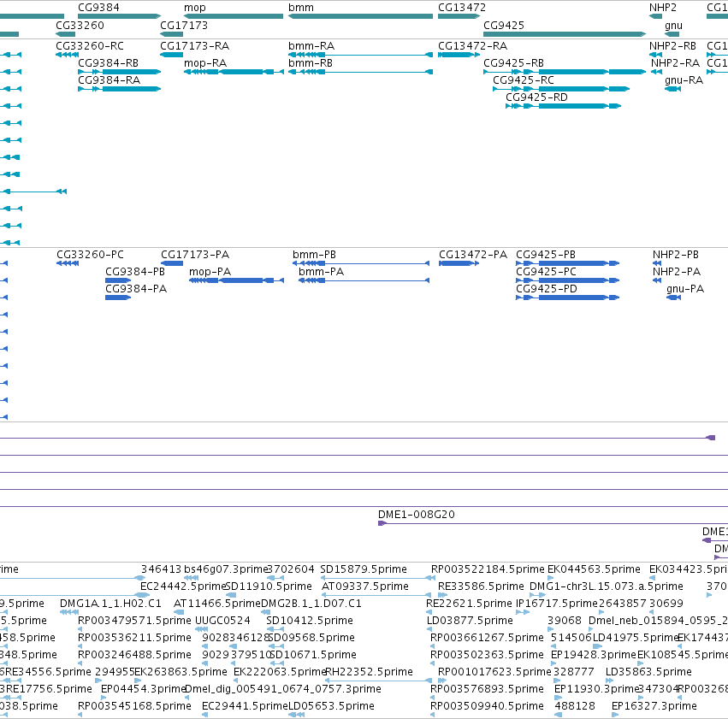Select the gnu-PA protein feature
728x719 pixels.
674,298
